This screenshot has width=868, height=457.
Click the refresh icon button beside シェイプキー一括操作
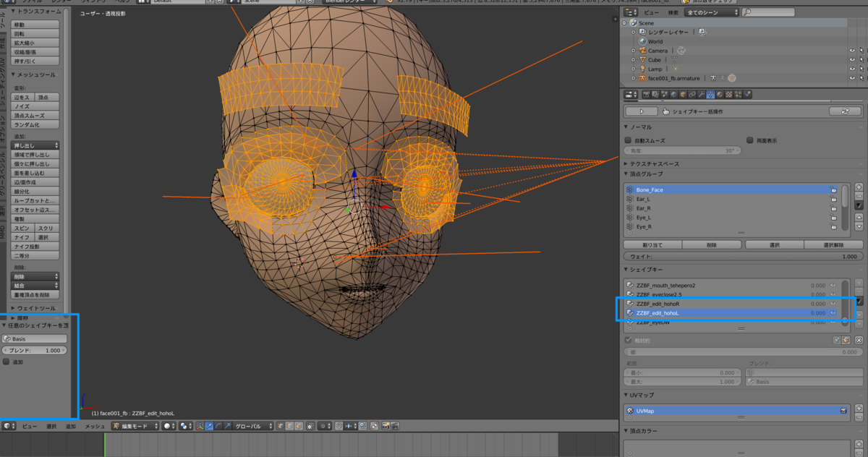[844, 111]
